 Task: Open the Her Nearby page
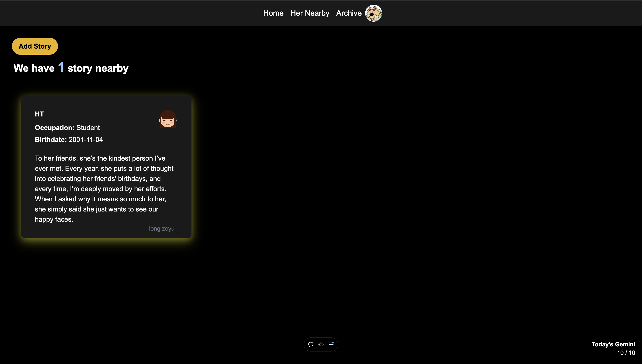[310, 13]
